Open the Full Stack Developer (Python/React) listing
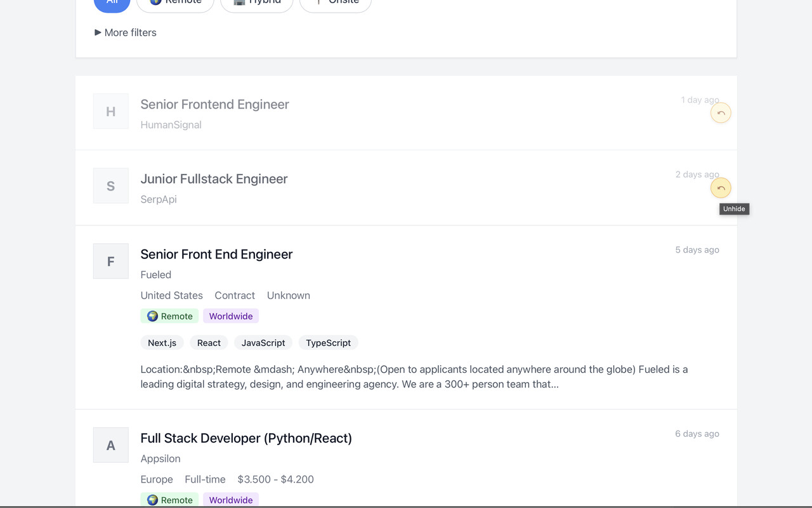This screenshot has height=508, width=812. (246, 438)
